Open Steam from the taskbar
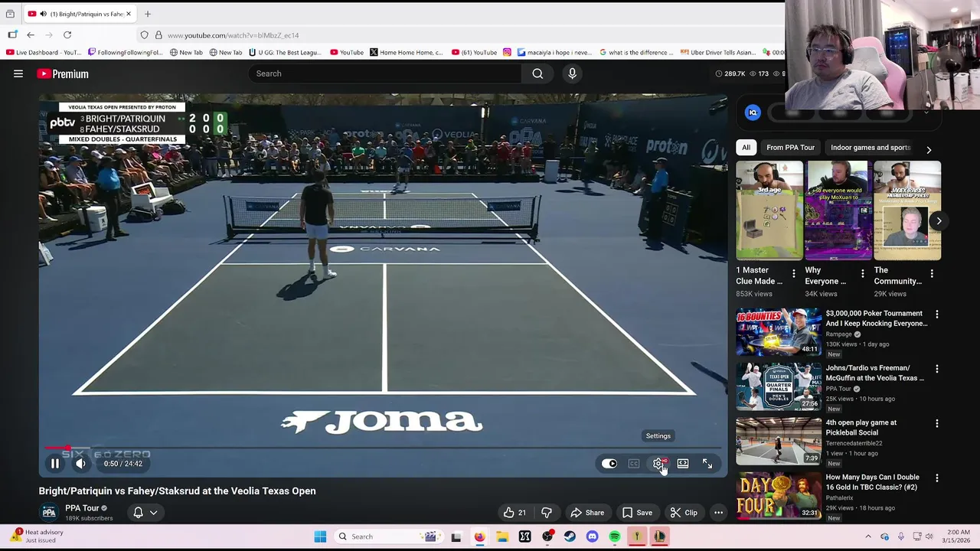 (x=570, y=536)
